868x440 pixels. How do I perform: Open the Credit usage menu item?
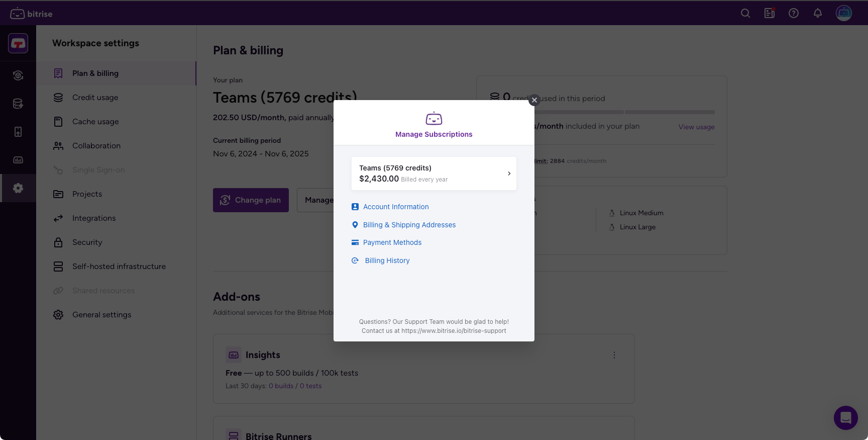(x=116, y=98)
